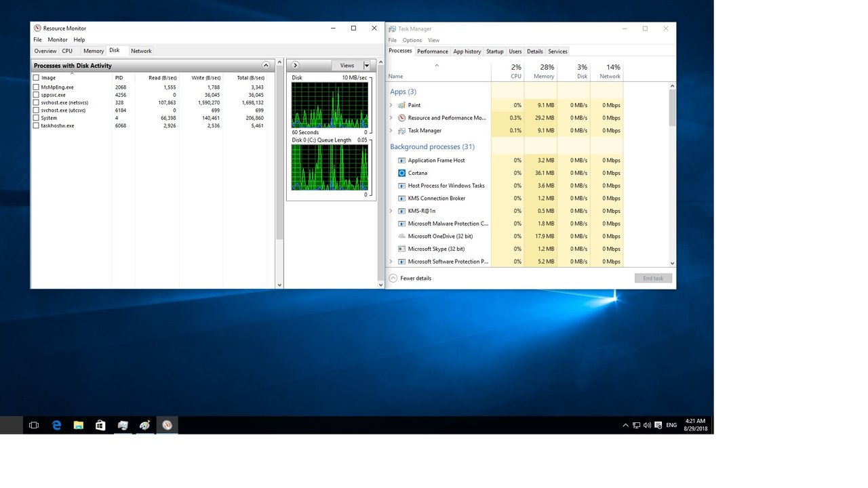868x488 pixels.
Task: Click the End task button
Action: (x=653, y=279)
